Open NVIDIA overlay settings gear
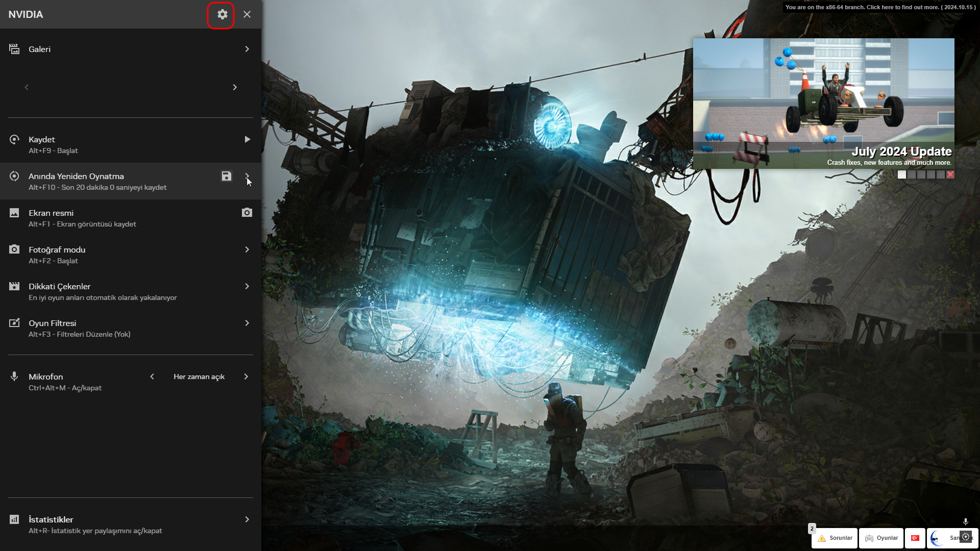The image size is (980, 551). point(222,14)
